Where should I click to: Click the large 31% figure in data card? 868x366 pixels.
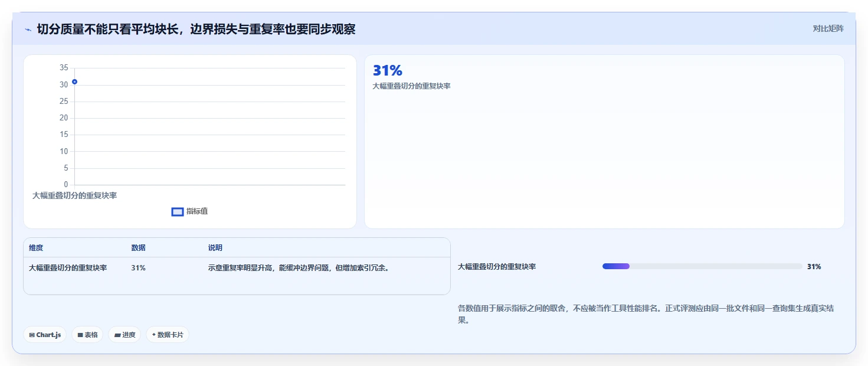click(x=388, y=70)
